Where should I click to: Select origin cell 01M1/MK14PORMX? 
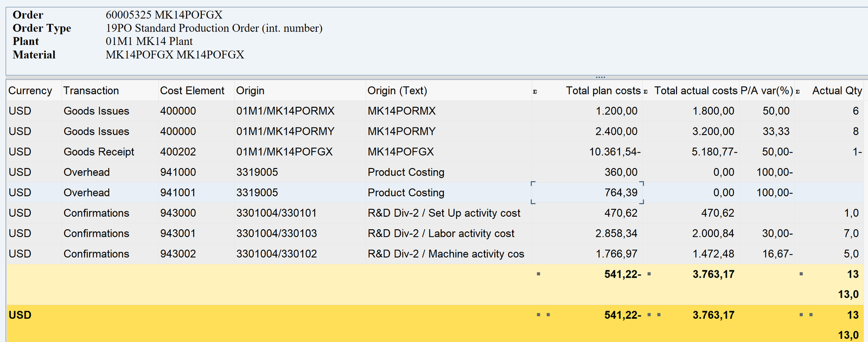[x=285, y=111]
